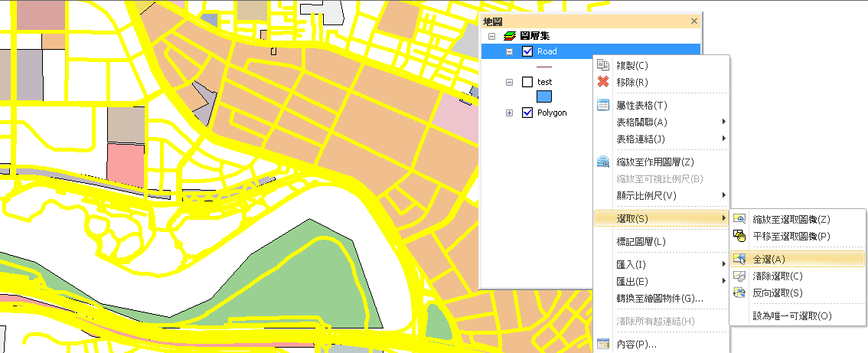Screen dimensions: 868x353
Task: Click the zoom to selected features icon
Action: [739, 219]
